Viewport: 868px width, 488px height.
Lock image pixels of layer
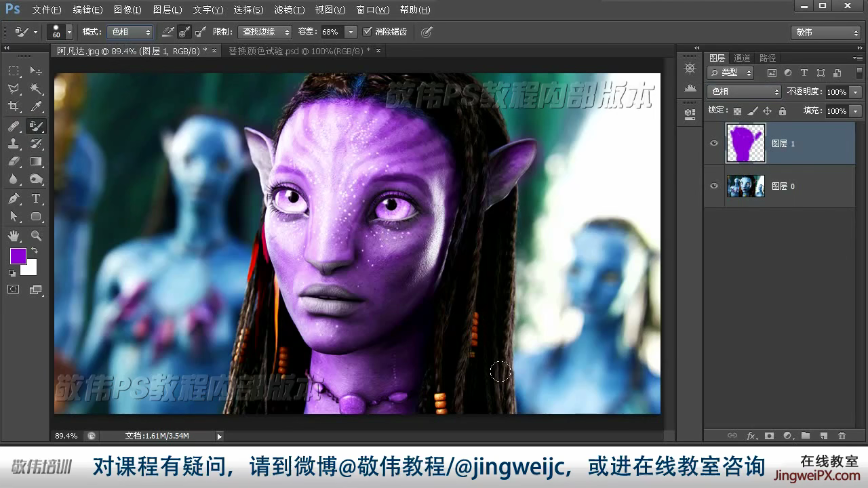tap(752, 111)
